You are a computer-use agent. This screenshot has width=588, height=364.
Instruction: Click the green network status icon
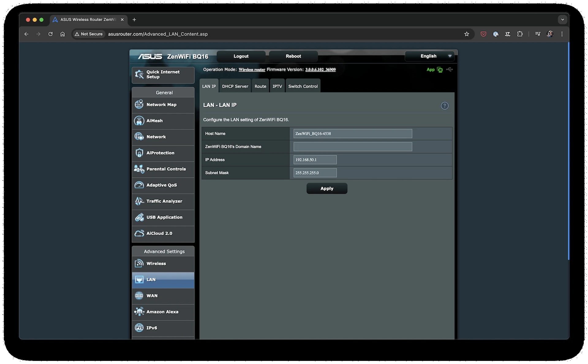click(x=440, y=69)
